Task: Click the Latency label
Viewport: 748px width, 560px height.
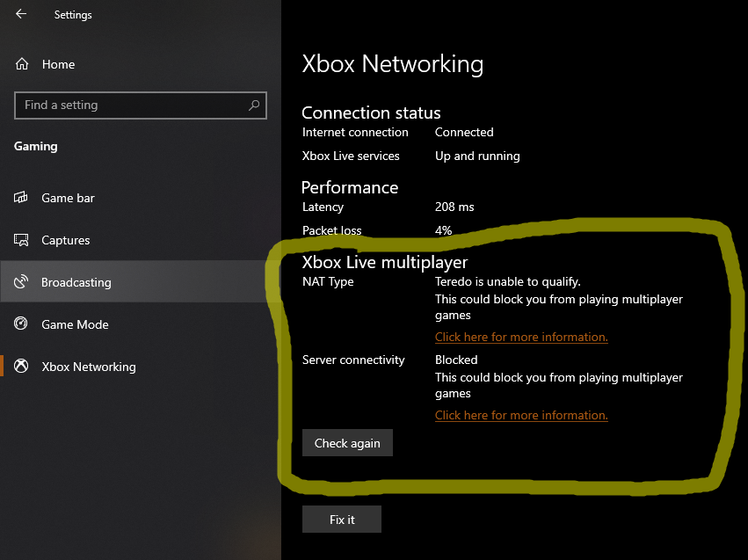Action: click(x=323, y=207)
